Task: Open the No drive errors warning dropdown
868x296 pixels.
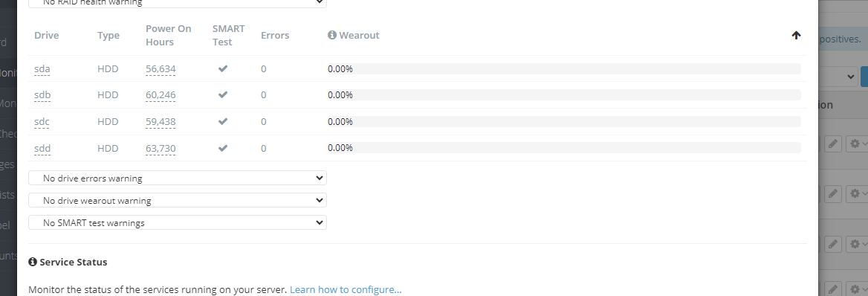Action: coord(177,178)
